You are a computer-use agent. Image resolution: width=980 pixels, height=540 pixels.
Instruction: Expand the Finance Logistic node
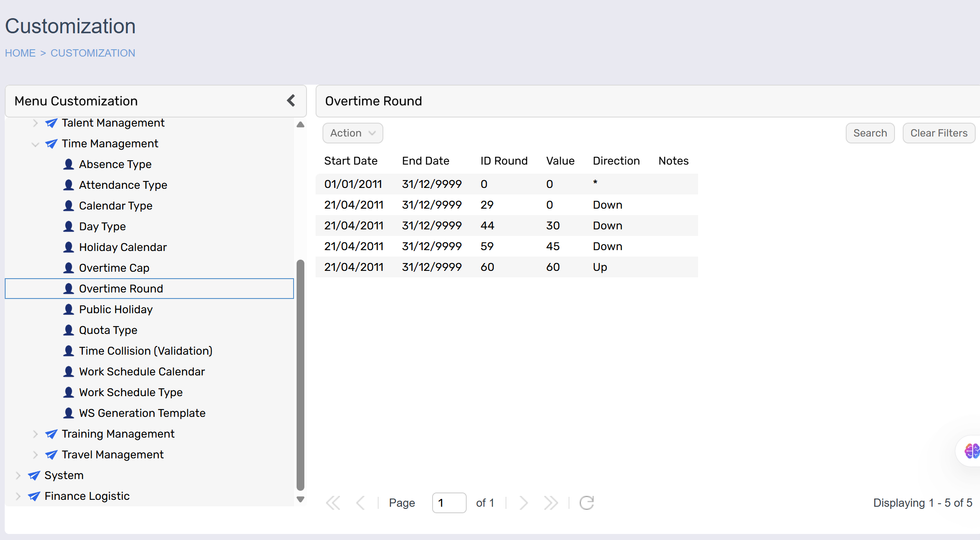click(x=18, y=496)
